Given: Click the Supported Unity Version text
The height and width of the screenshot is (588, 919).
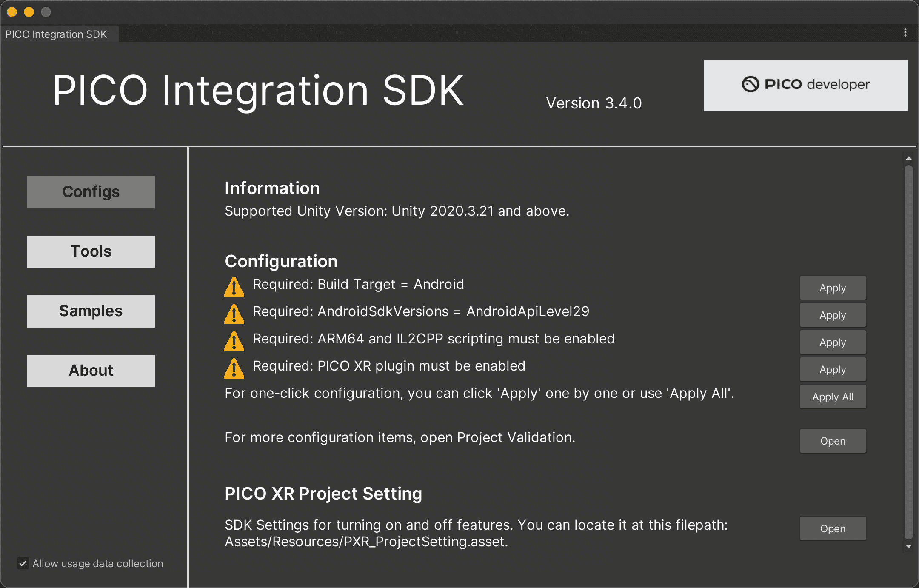Looking at the screenshot, I should 397,211.
